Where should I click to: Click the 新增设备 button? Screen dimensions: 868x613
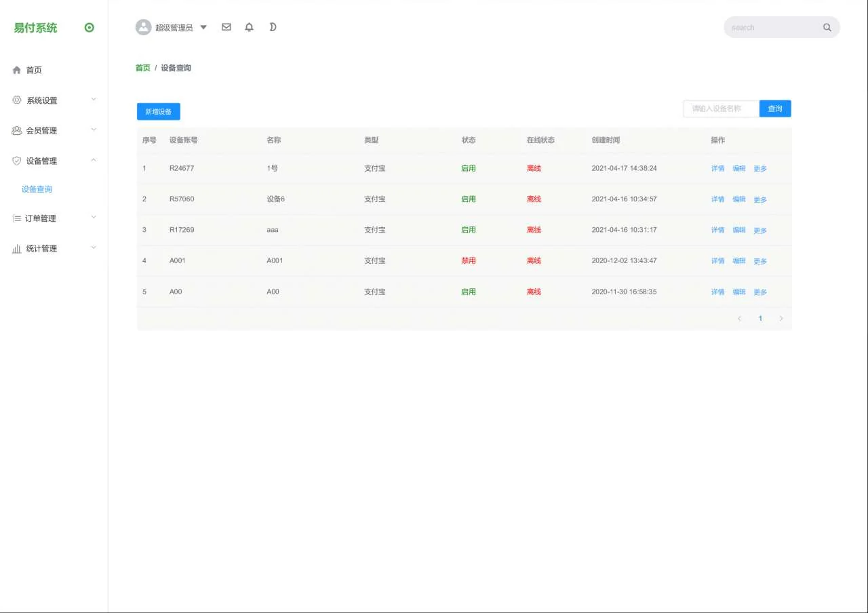coord(158,111)
